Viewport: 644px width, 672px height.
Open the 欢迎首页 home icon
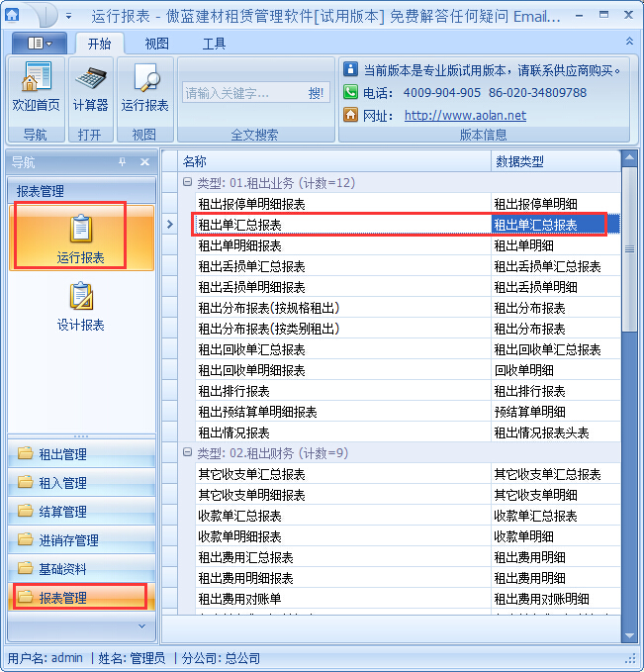36,88
